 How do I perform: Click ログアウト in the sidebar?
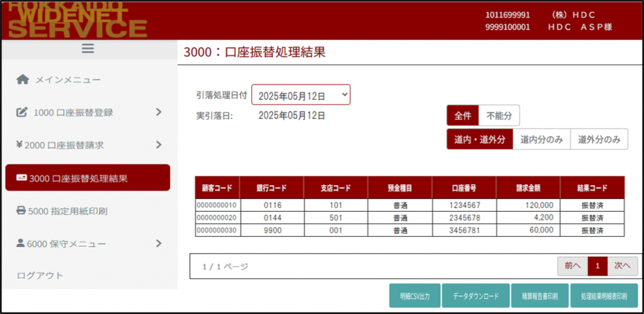pyautogui.click(x=40, y=275)
